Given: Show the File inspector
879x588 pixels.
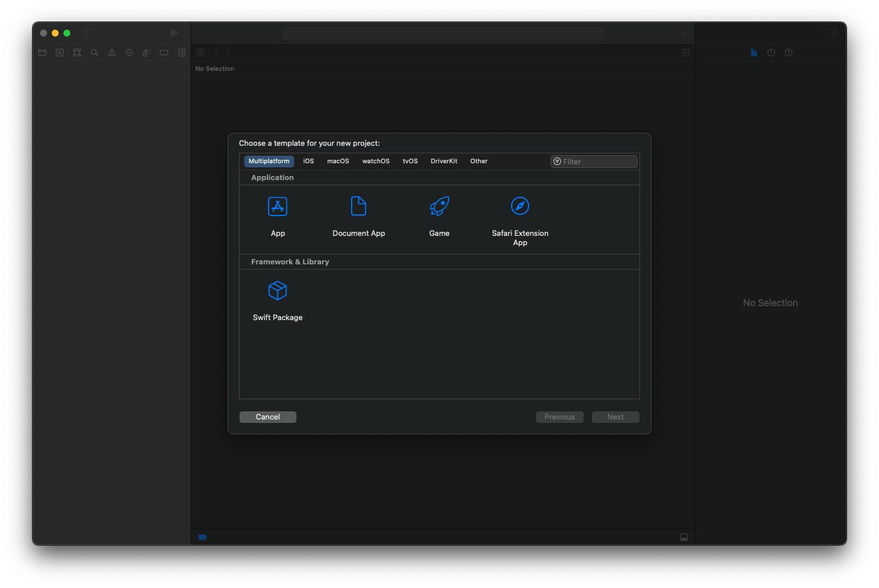Looking at the screenshot, I should tap(753, 53).
